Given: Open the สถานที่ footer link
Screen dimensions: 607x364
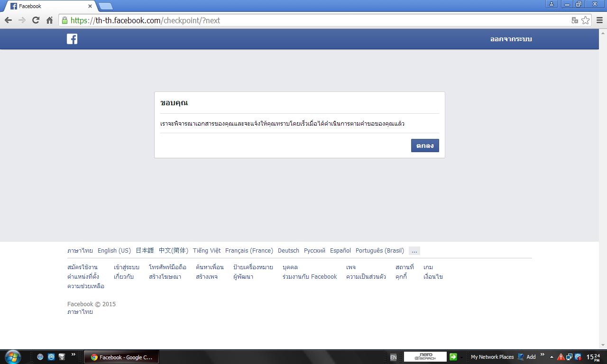Looking at the screenshot, I should pos(405,267).
